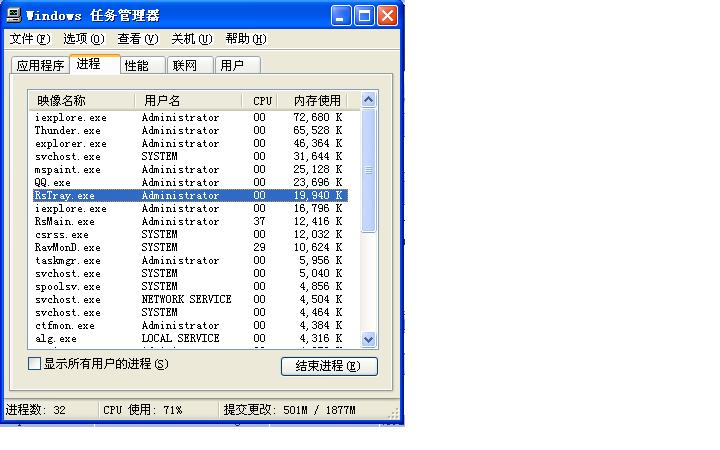Open the 文件(F) menu
The height and width of the screenshot is (450, 720).
pyautogui.click(x=30, y=39)
